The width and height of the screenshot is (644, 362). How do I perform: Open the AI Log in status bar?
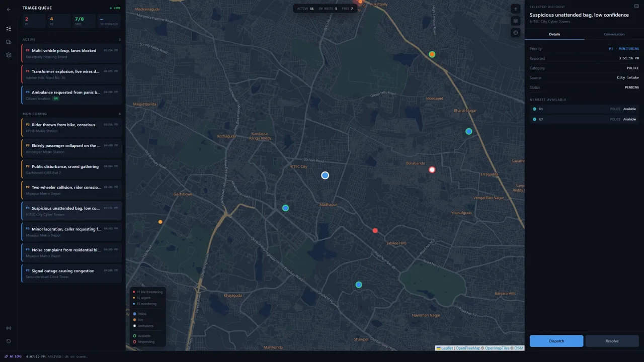[x=13, y=356]
